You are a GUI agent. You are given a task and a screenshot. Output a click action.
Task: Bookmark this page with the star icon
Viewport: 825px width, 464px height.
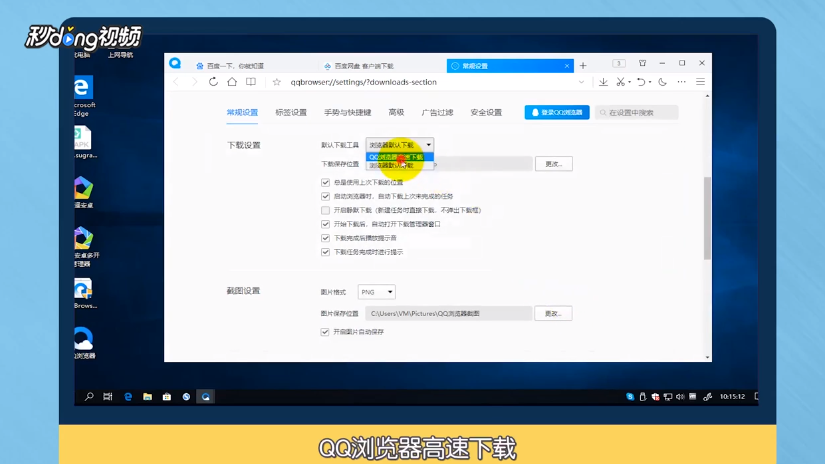[277, 82]
